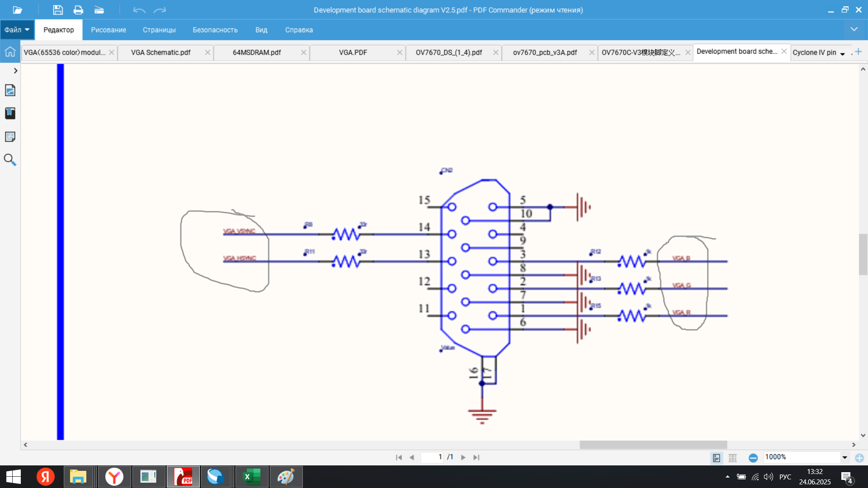Open the search magnifier in sidebar
The width and height of the screenshot is (868, 488).
(x=10, y=160)
